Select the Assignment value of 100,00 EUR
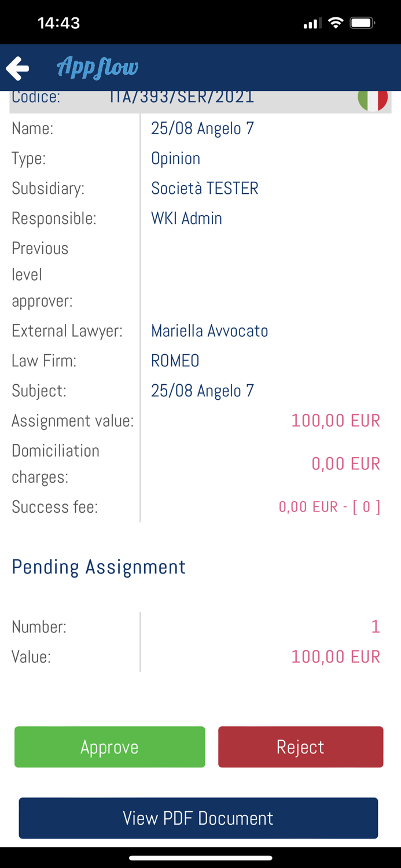 [x=336, y=420]
